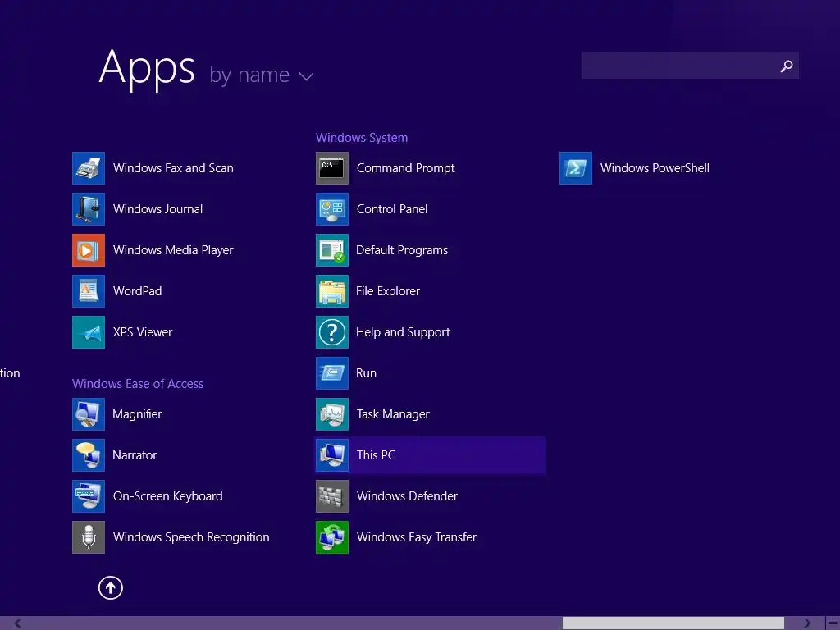
Task: Open the Task Manager icon
Action: click(x=332, y=414)
